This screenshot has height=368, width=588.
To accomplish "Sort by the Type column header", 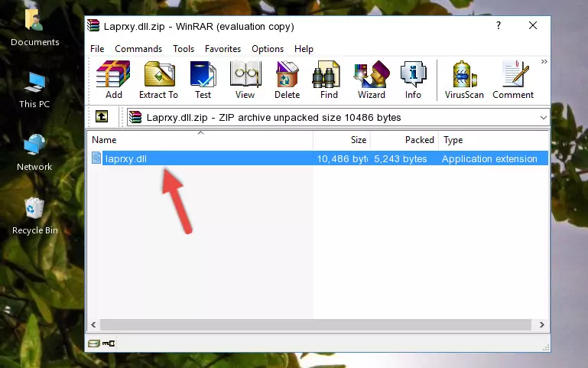I will coord(493,140).
